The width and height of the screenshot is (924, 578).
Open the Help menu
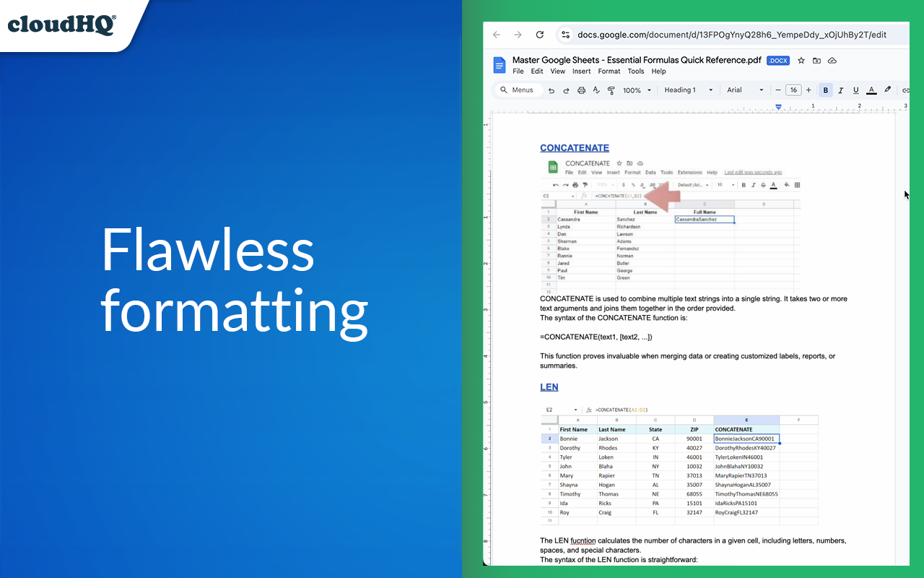coord(659,72)
